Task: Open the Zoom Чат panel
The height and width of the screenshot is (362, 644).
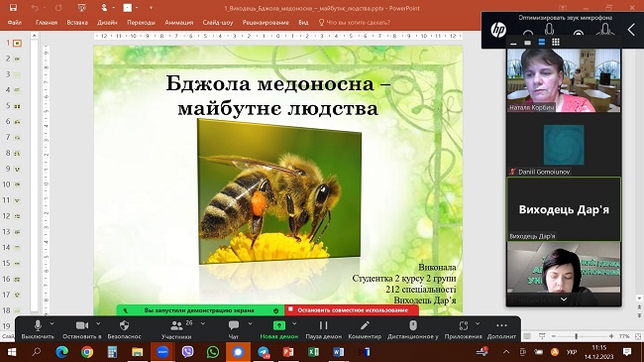Action: pos(233,329)
